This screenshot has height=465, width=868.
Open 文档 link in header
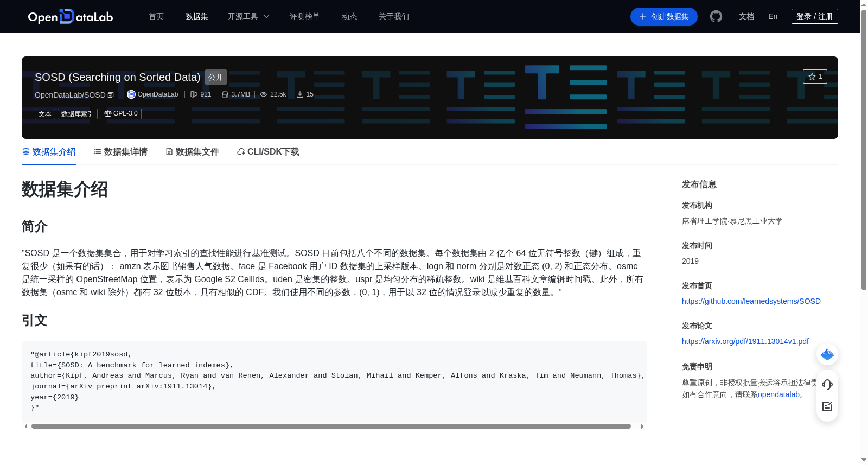click(746, 16)
